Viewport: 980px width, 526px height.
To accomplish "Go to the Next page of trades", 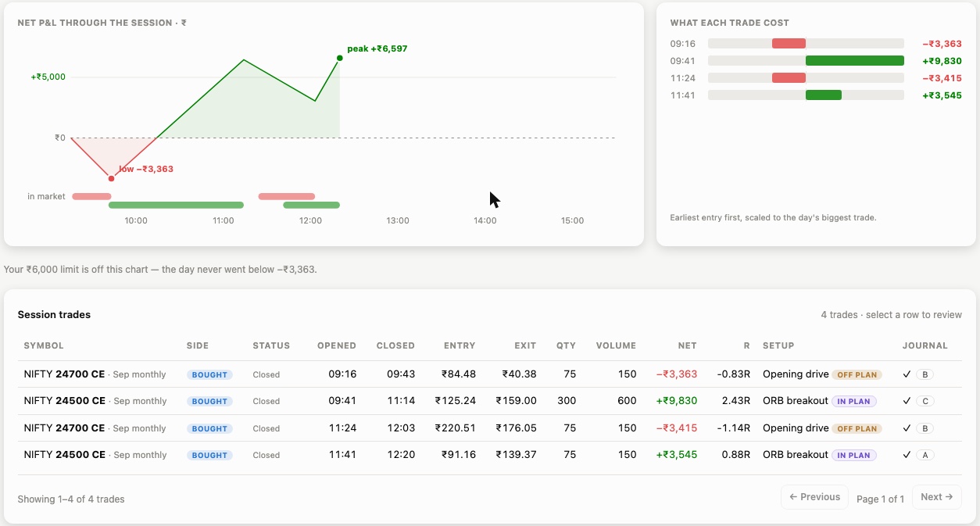I will (936, 497).
